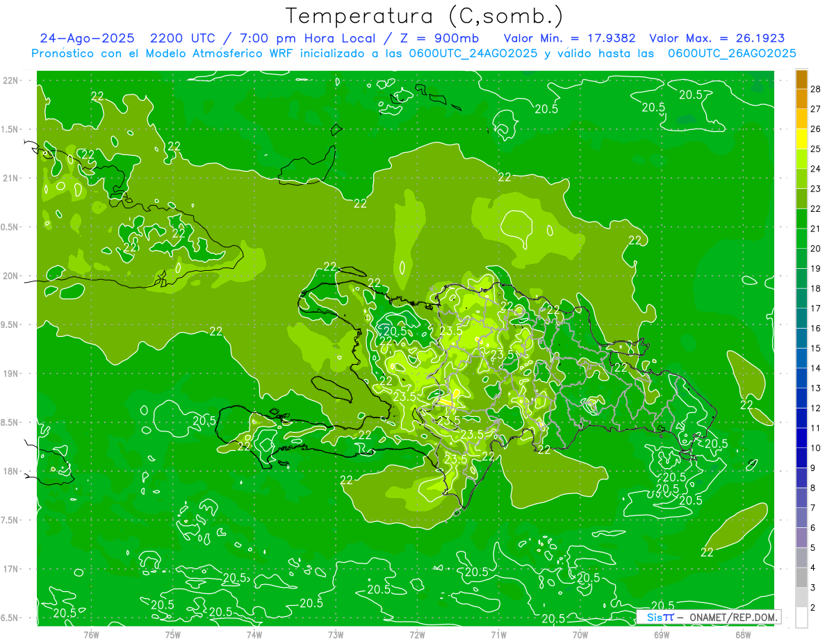Pick the olive-green swatch between legend values 22 and 23

click(801, 199)
